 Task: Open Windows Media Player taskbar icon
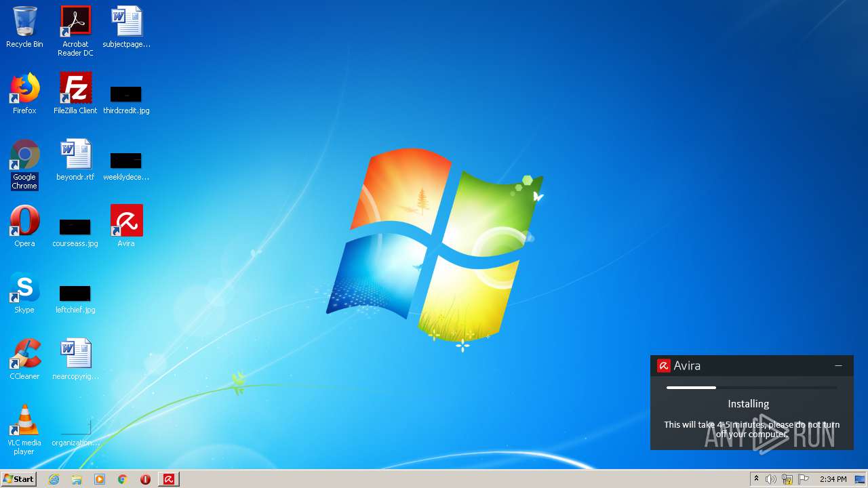pyautogui.click(x=100, y=479)
